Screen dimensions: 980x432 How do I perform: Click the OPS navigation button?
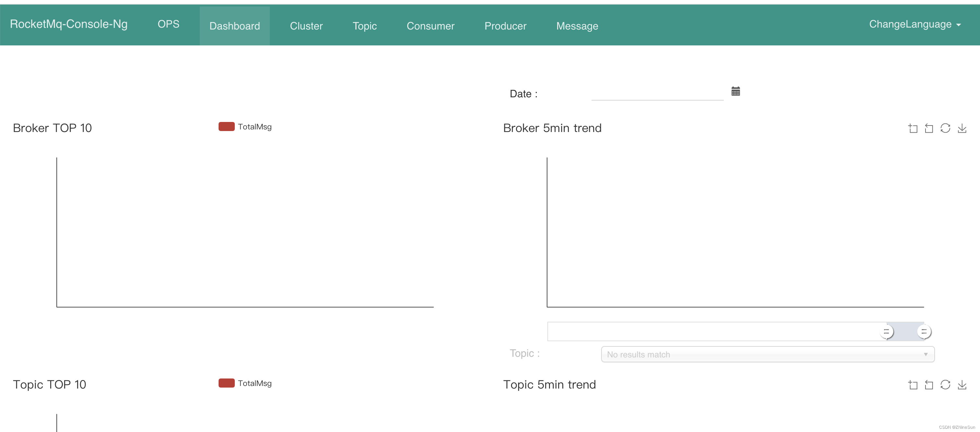pyautogui.click(x=168, y=25)
